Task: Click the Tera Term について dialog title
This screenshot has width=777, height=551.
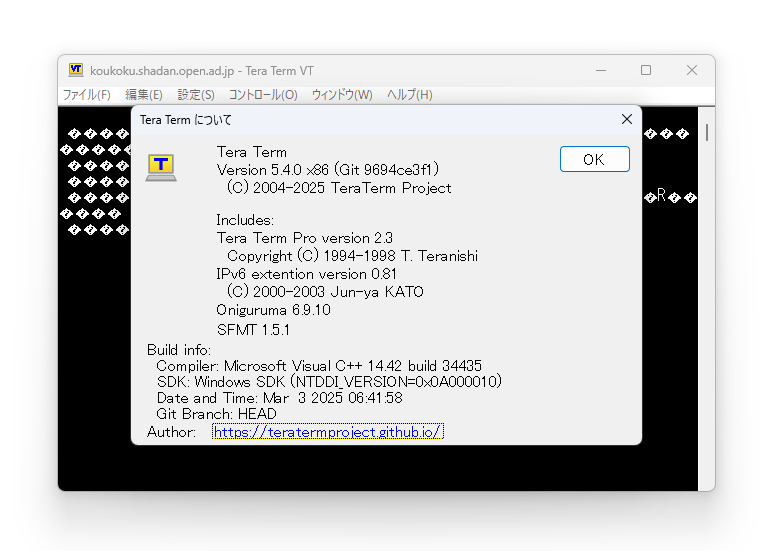Action: click(x=186, y=120)
